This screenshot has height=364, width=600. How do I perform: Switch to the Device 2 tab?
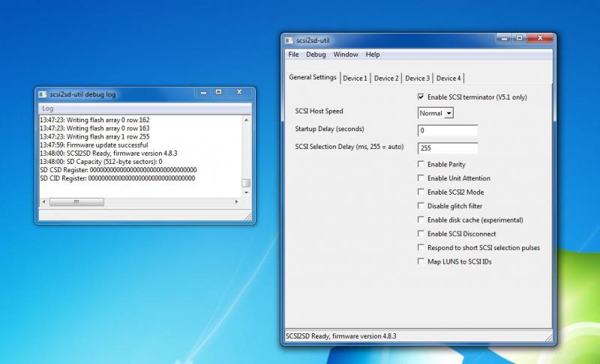tap(386, 79)
